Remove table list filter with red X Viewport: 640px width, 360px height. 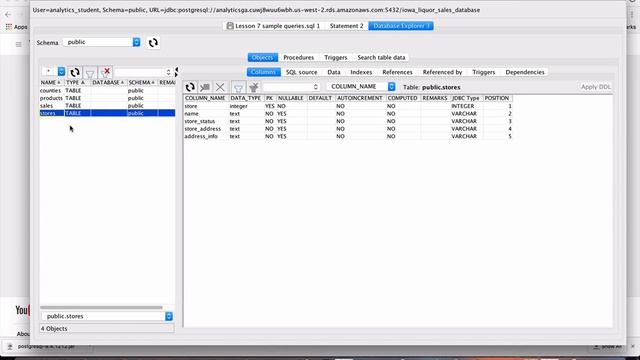pos(105,73)
